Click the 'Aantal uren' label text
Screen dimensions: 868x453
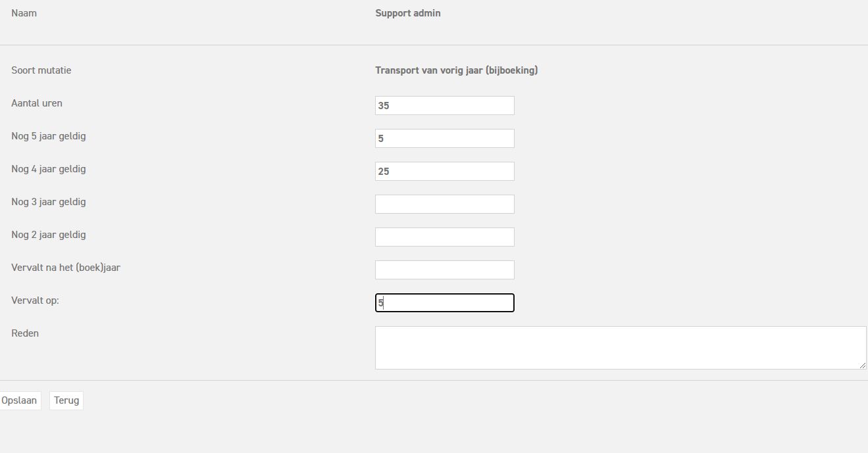pyautogui.click(x=37, y=103)
